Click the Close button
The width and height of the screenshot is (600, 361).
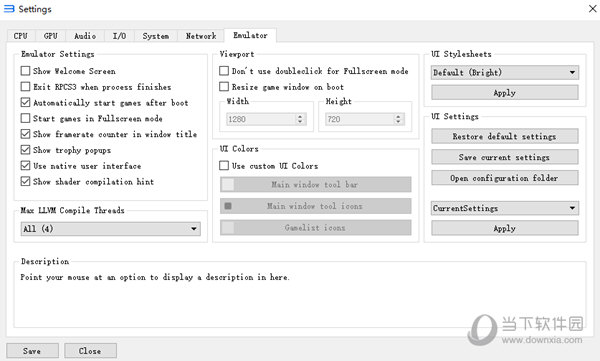(x=90, y=351)
